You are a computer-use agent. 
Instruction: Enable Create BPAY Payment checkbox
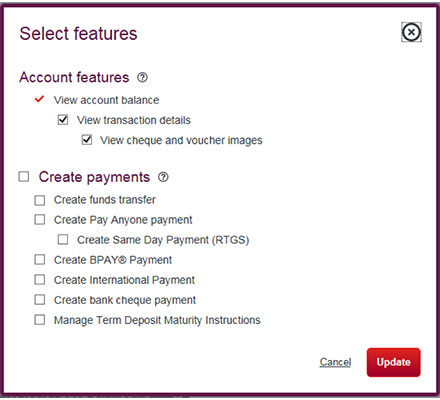[40, 260]
